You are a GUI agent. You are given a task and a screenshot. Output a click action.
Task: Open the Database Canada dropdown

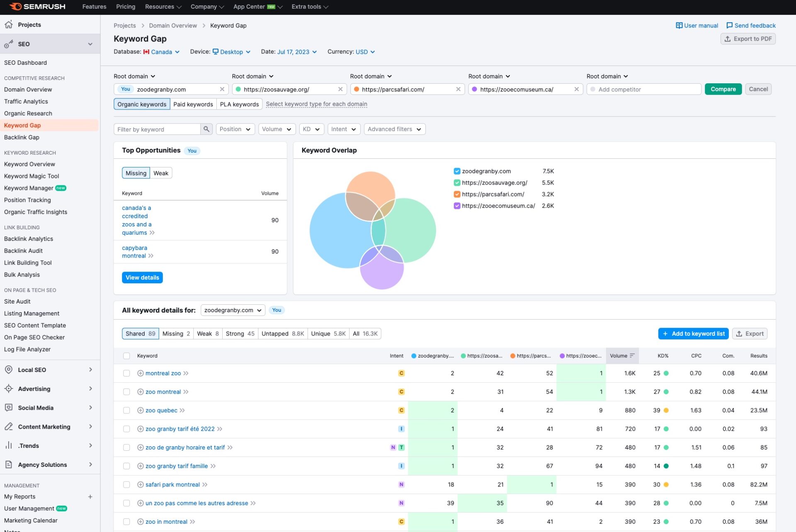pos(161,52)
